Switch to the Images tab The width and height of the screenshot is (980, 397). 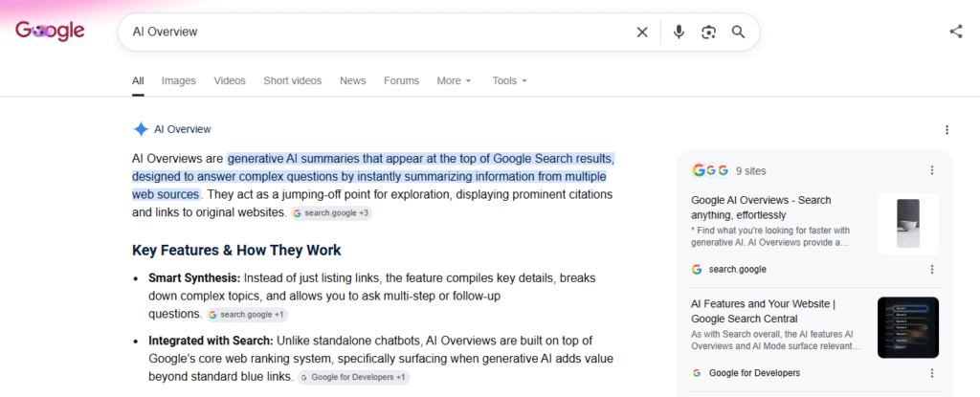[179, 80]
